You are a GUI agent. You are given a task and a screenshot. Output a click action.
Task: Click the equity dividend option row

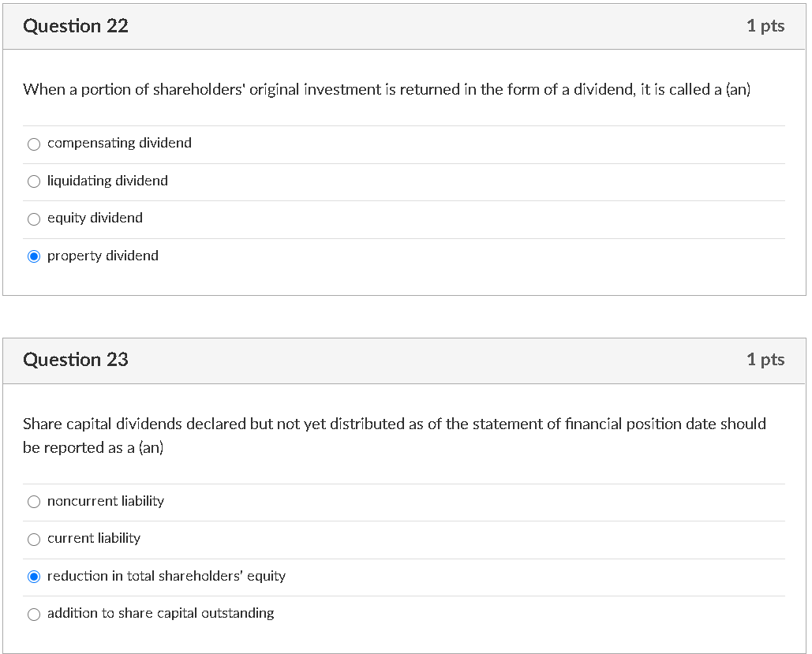[x=95, y=219]
